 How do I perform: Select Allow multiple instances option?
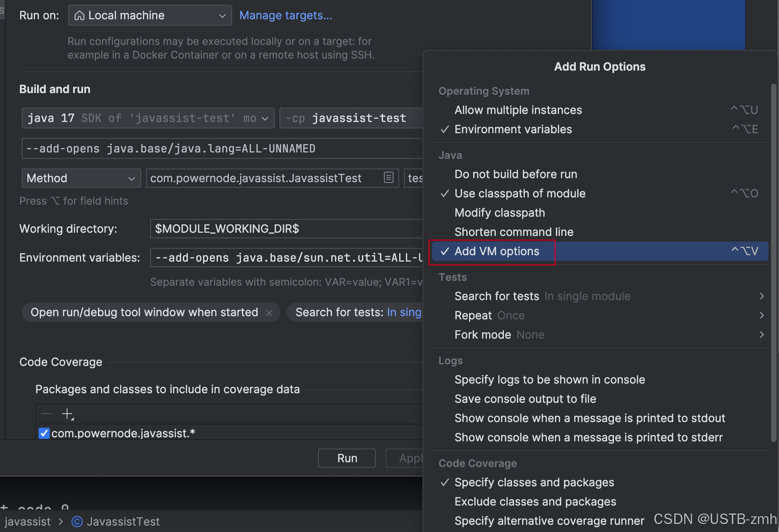pyautogui.click(x=600, y=110)
